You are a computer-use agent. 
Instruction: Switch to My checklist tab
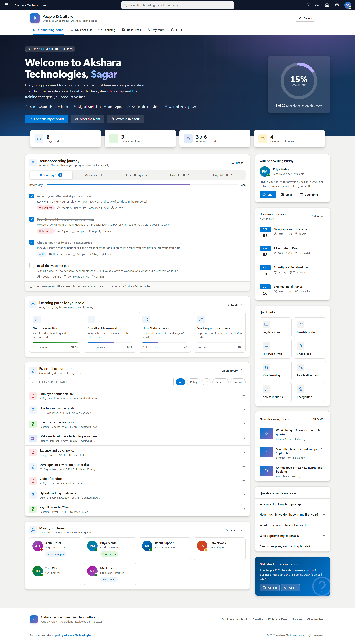(x=81, y=30)
